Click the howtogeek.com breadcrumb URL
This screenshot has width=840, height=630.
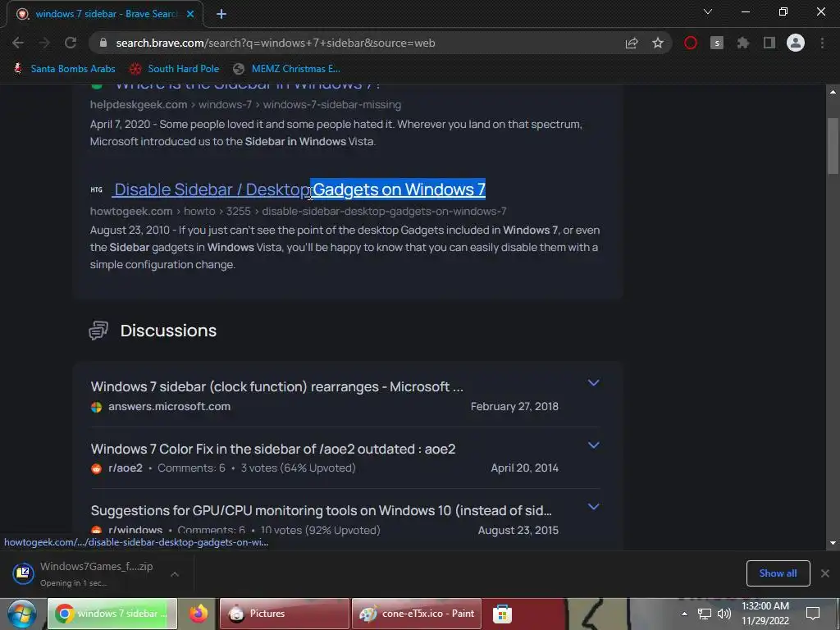pyautogui.click(x=298, y=211)
